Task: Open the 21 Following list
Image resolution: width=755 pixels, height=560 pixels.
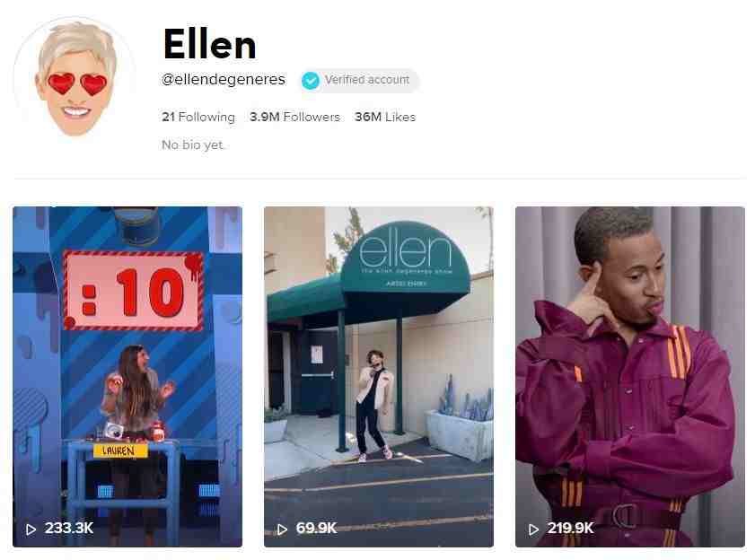Action: [198, 117]
